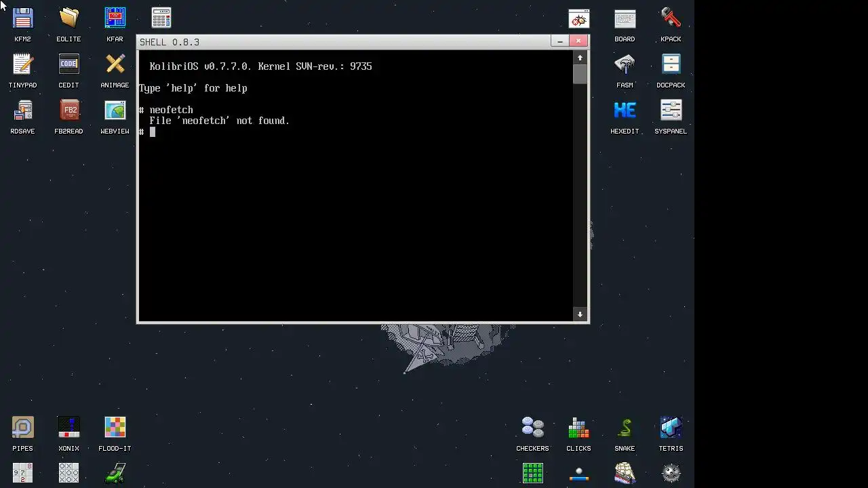868x488 pixels.
Task: Select the RDSAVE desktop icon
Action: click(22, 110)
